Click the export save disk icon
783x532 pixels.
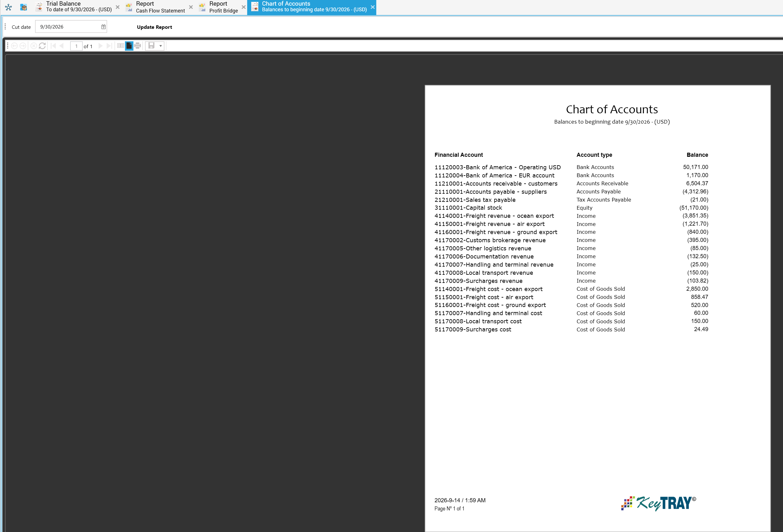151,46
